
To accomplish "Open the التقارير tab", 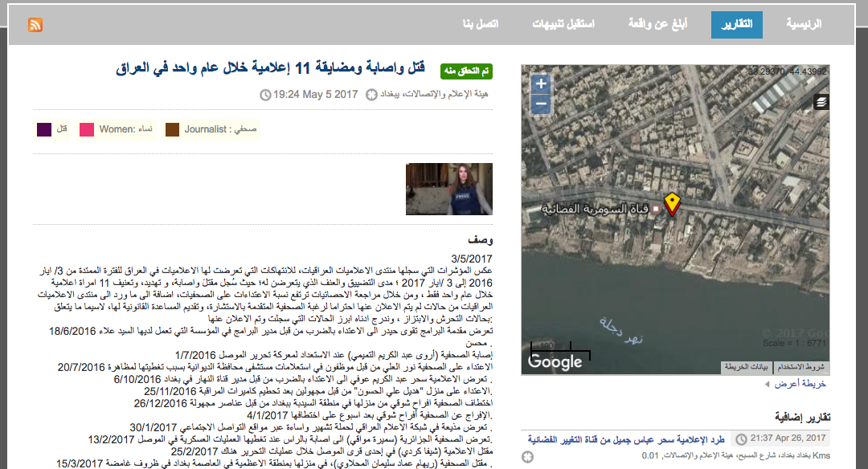I will click(x=737, y=25).
